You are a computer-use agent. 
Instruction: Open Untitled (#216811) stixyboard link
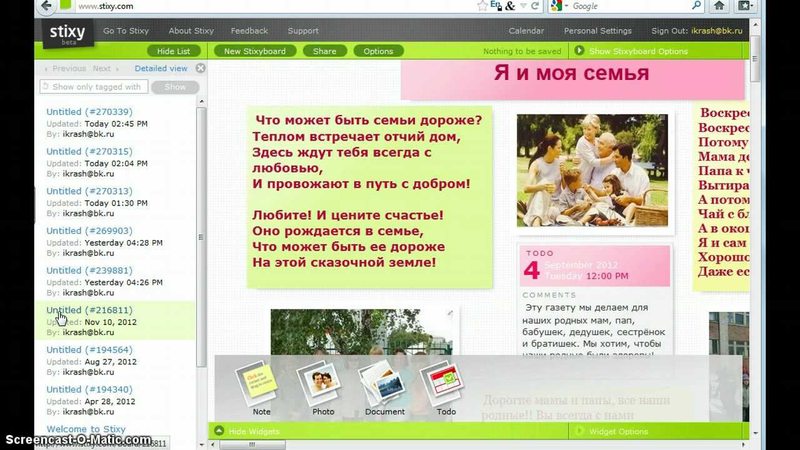89,310
